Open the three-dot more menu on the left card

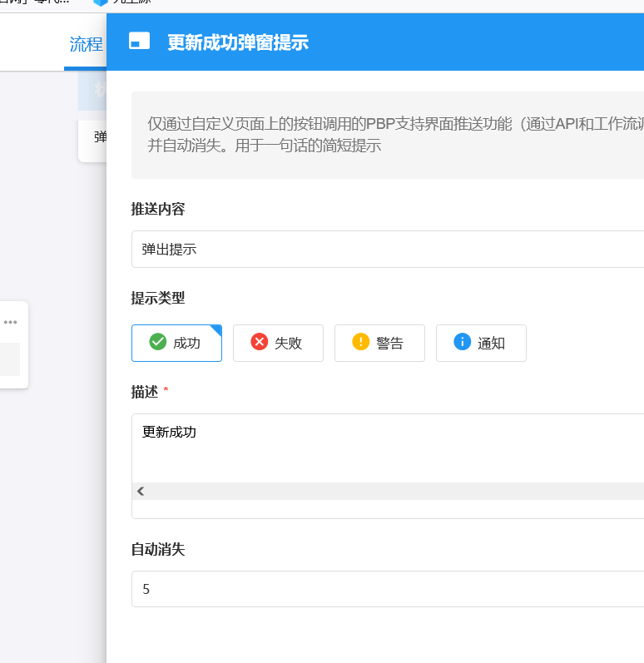pos(10,322)
